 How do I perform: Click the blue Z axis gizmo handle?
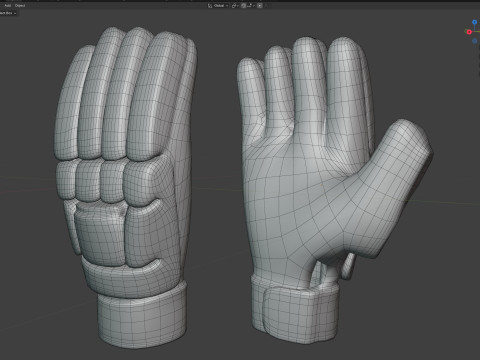pyautogui.click(x=475, y=22)
